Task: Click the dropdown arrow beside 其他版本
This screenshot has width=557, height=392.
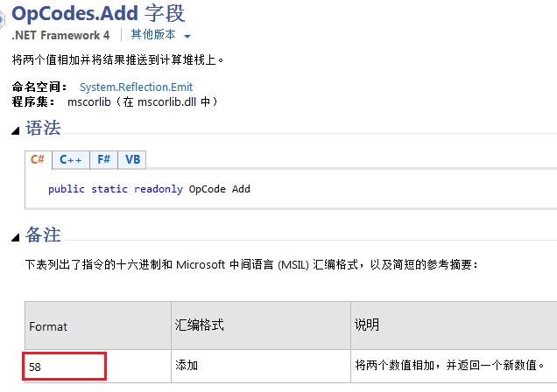Action: click(x=187, y=36)
